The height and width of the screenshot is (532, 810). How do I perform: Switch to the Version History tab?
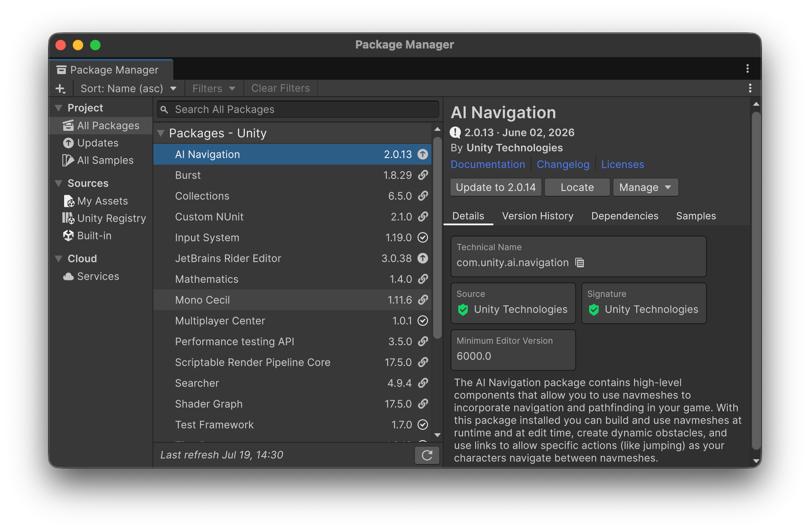(538, 216)
